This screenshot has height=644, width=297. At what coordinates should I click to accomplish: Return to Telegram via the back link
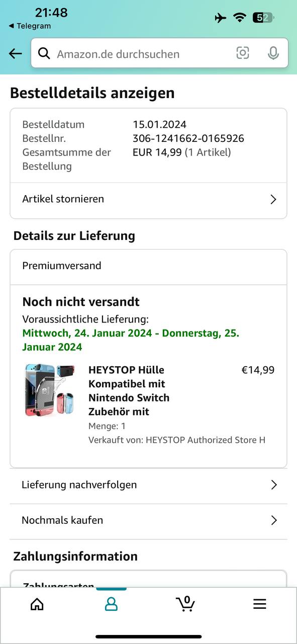tap(30, 26)
